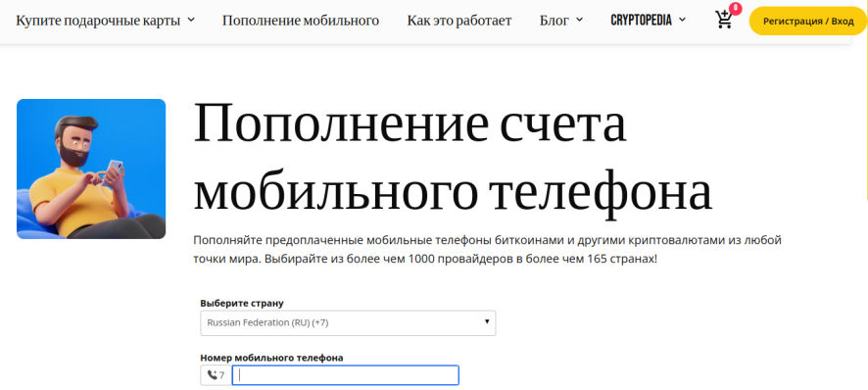This screenshot has height=390, width=868.
Task: Open 'Как это работает' menu item
Action: [x=459, y=21]
